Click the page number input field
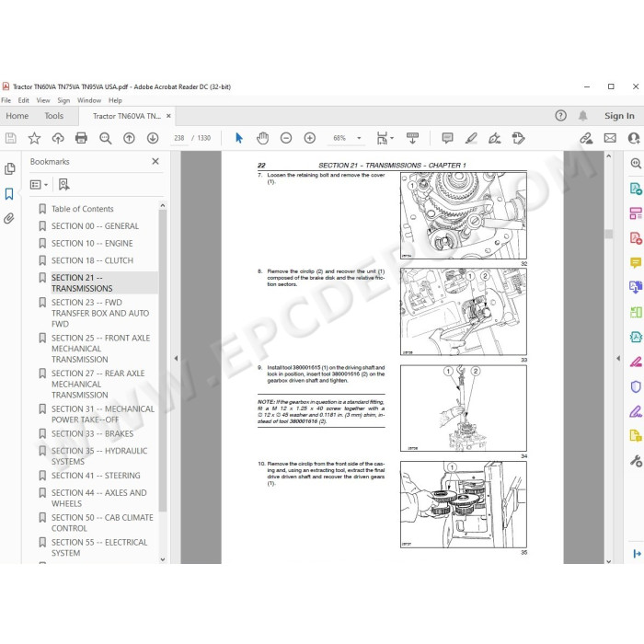This screenshot has width=644, height=644. pyautogui.click(x=179, y=138)
